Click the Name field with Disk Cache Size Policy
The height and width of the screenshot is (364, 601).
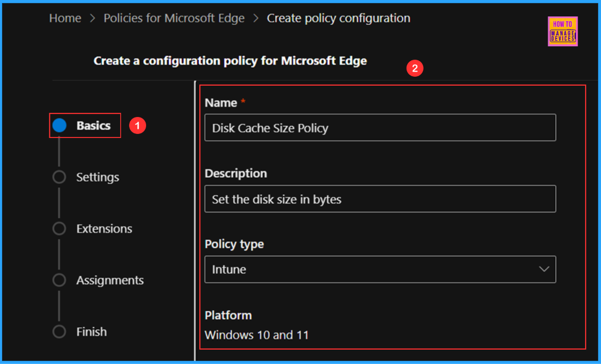point(380,127)
